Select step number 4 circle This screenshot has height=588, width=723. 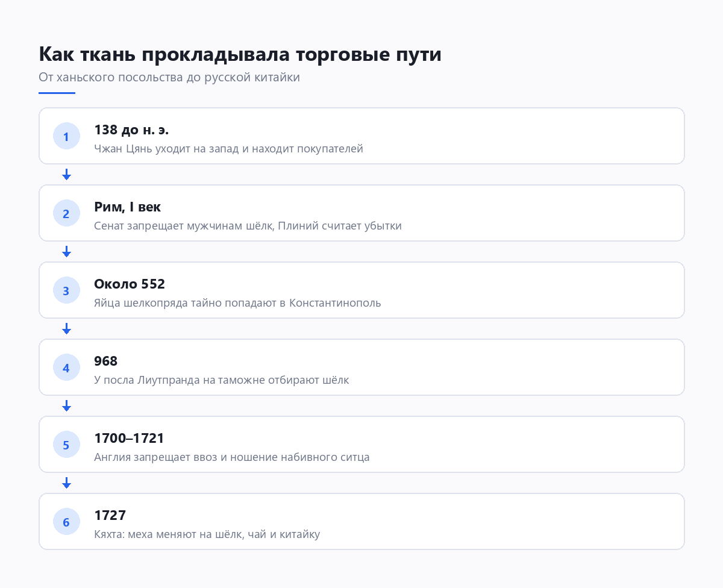click(x=66, y=367)
